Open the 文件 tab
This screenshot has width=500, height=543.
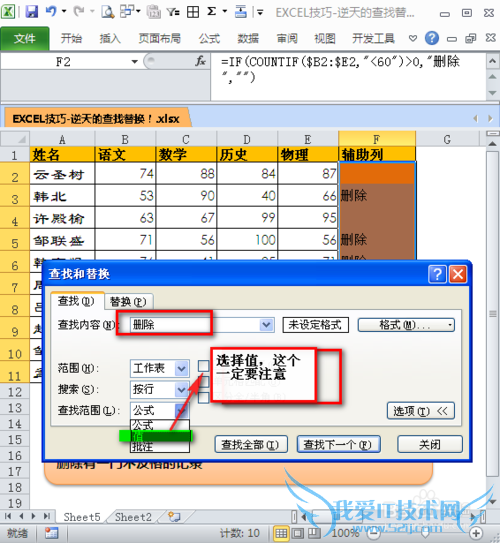(25, 38)
